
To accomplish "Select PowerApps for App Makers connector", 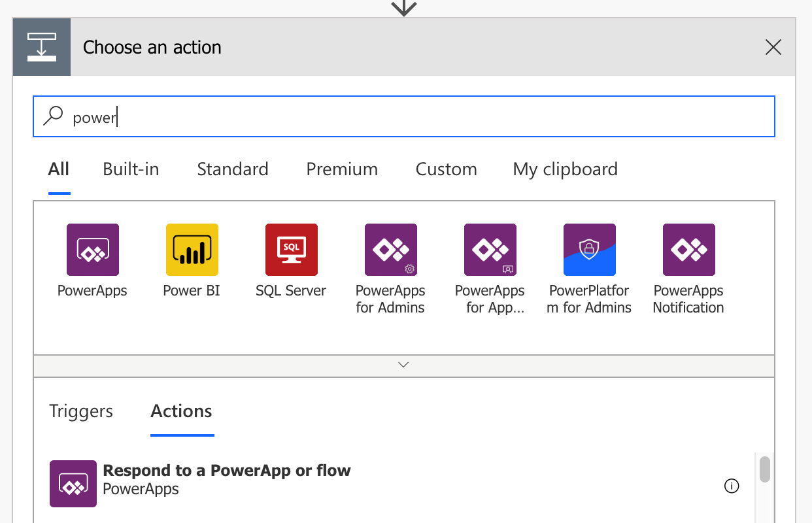I will [x=490, y=250].
